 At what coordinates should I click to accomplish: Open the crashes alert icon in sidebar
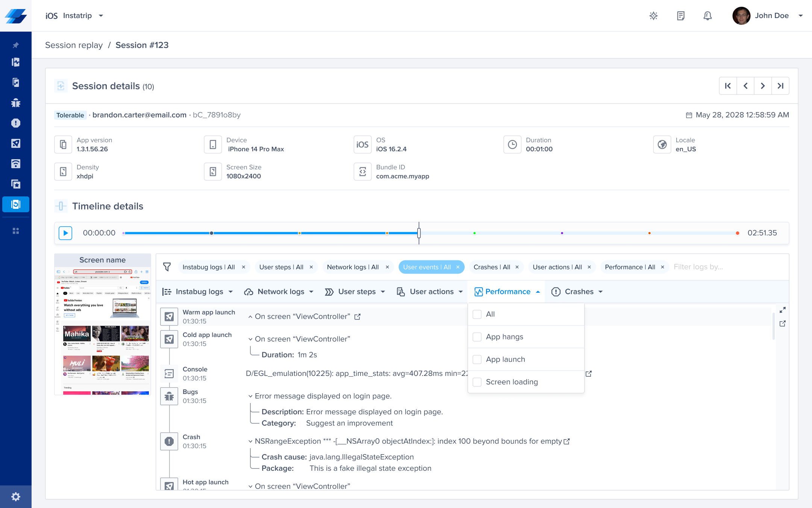tap(15, 123)
